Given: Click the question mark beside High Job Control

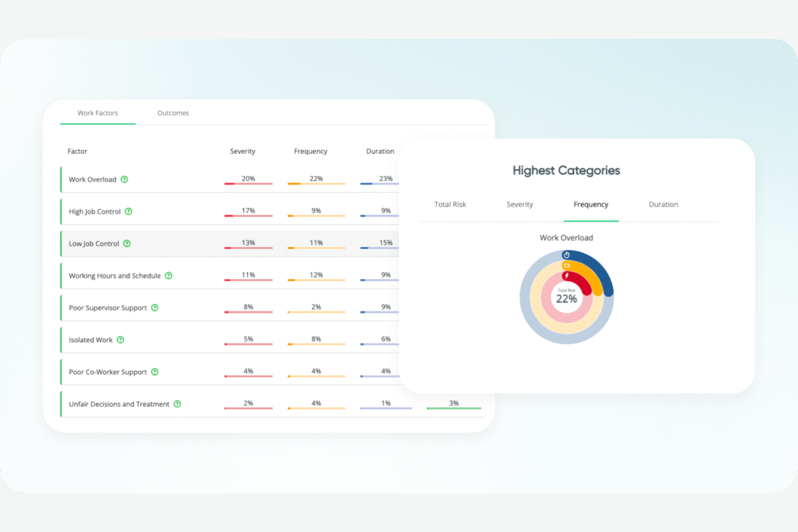Looking at the screenshot, I should pyautogui.click(x=128, y=212).
